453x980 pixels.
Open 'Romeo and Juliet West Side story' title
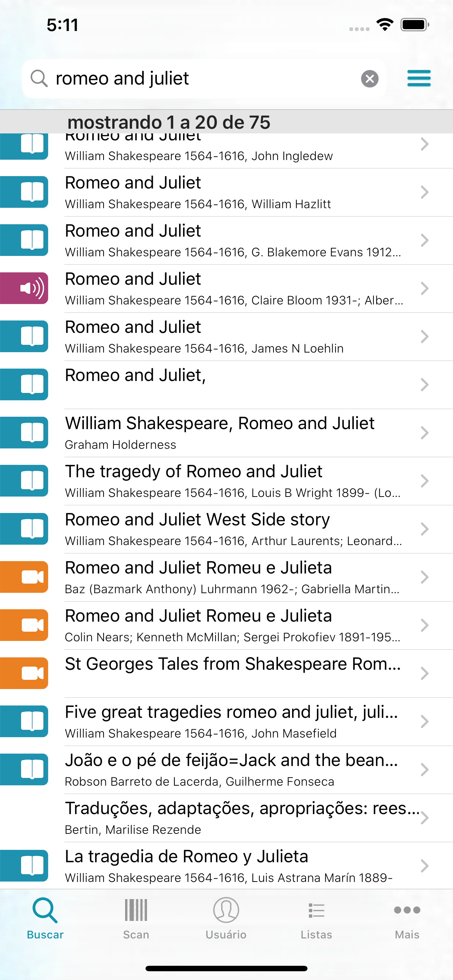click(x=198, y=520)
